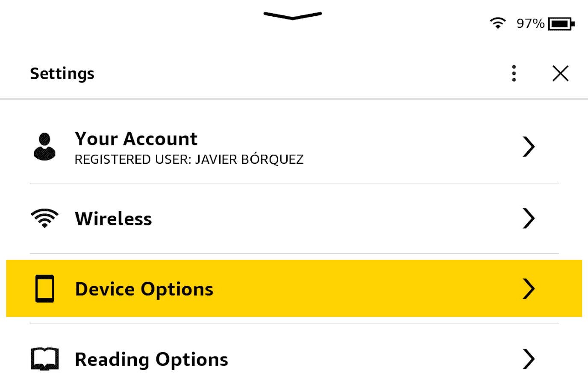
Task: Tap the 97% battery percentage text
Action: pyautogui.click(x=530, y=24)
